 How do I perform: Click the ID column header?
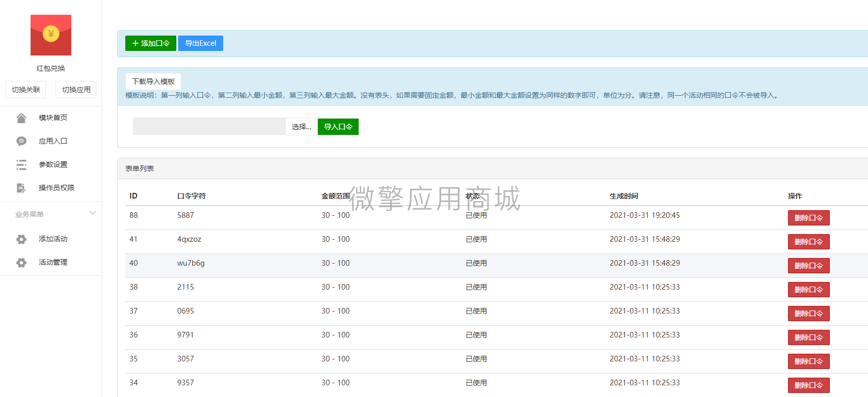coord(133,196)
